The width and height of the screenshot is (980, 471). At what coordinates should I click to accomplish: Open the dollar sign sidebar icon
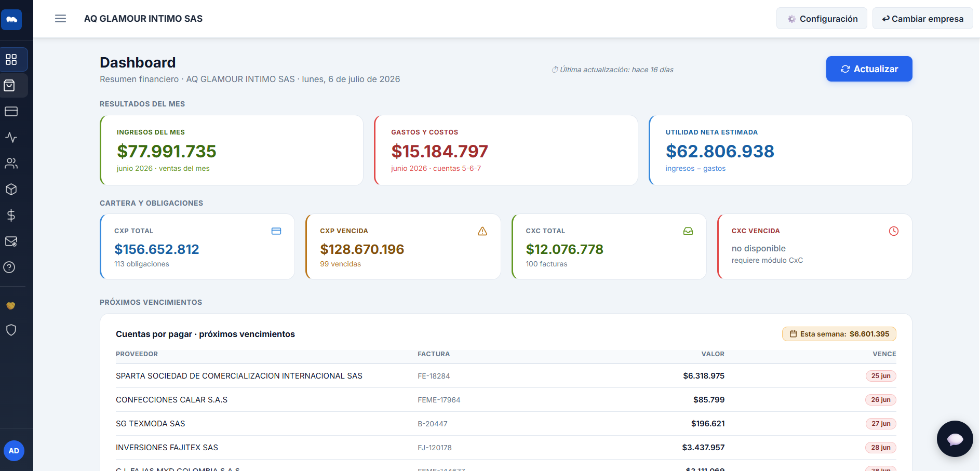point(11,215)
